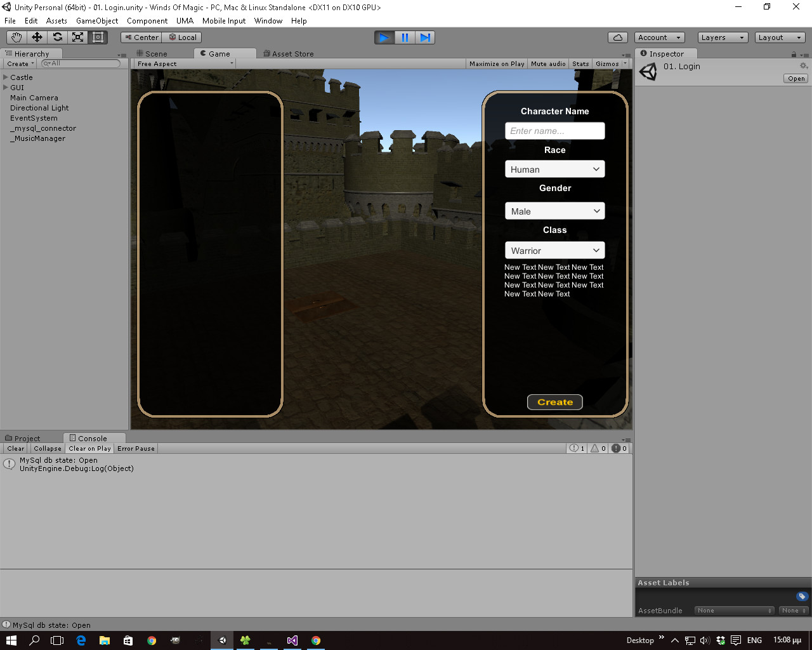Switch to the Scene tab

coord(152,54)
